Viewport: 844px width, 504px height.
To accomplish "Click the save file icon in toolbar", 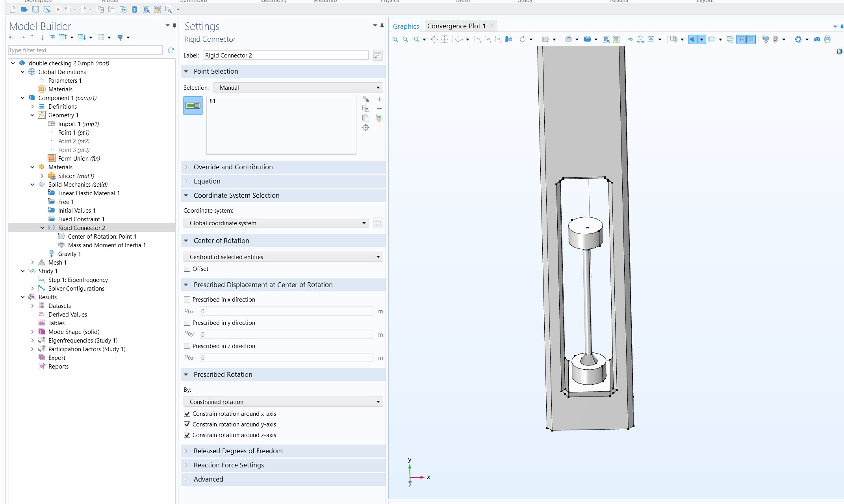I will pyautogui.click(x=35, y=9).
